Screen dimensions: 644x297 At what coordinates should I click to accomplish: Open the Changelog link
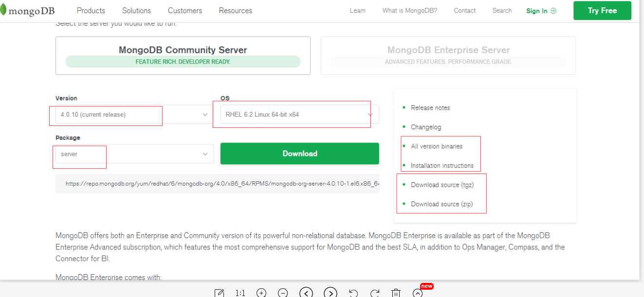(426, 127)
